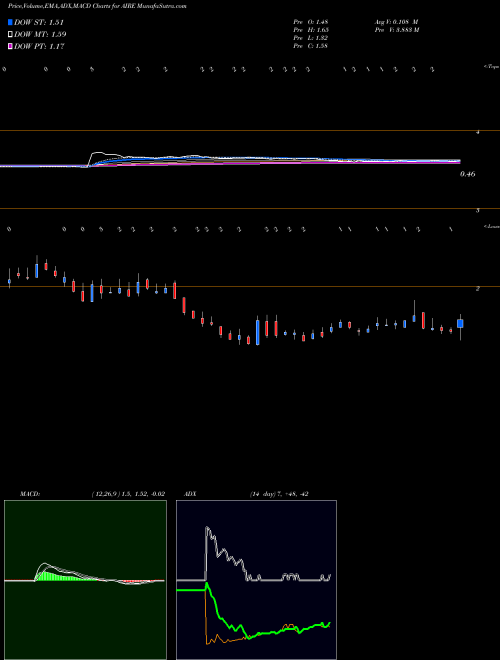Click the price axis label 2

[x=478, y=288]
